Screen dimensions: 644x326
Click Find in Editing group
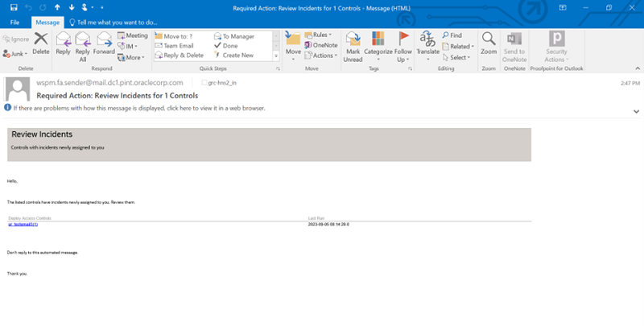click(452, 35)
